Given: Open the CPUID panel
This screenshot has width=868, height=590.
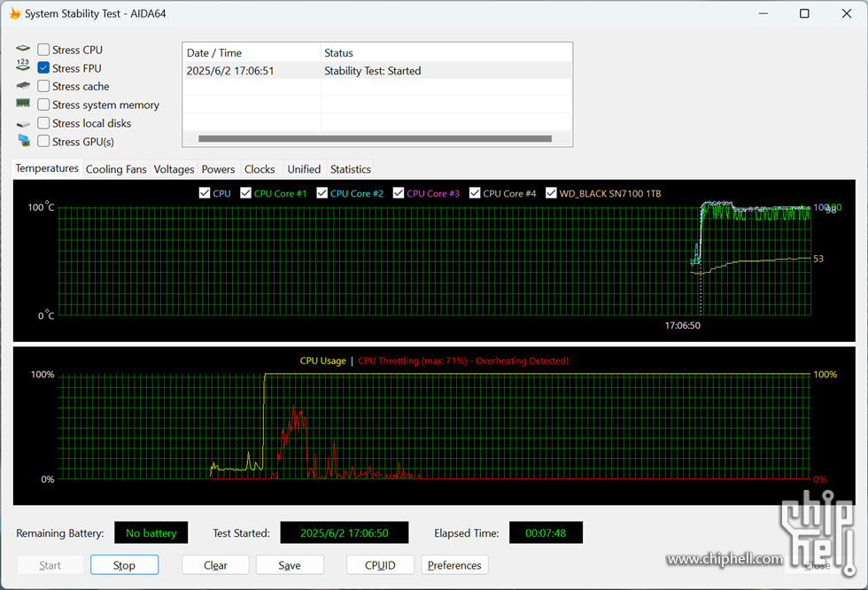Looking at the screenshot, I should click(380, 565).
